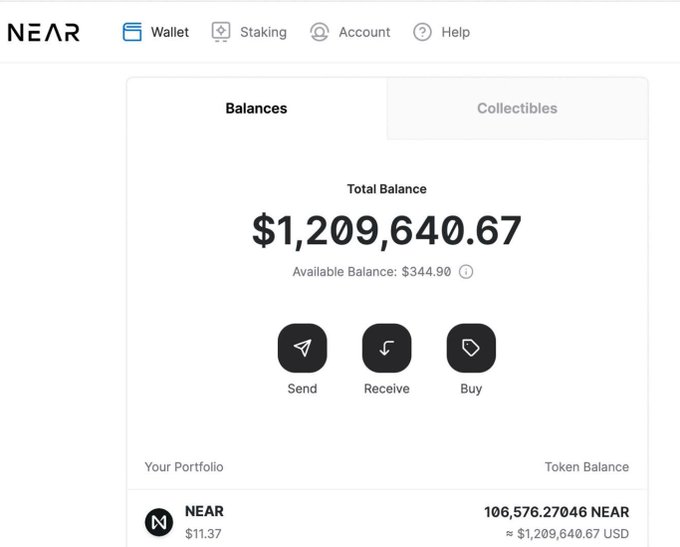Click the $1,209,640.67 total balance

tap(386, 230)
